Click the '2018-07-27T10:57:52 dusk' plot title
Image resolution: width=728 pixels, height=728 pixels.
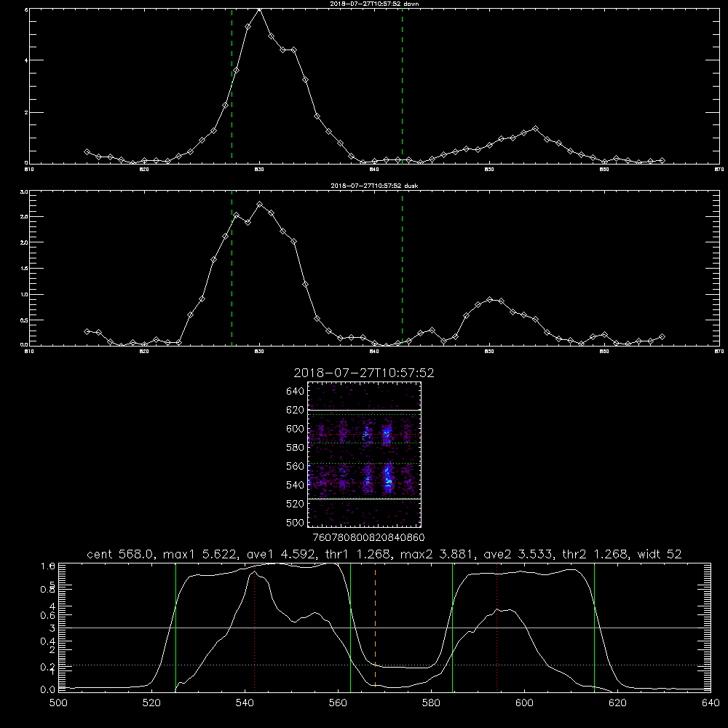(x=374, y=186)
